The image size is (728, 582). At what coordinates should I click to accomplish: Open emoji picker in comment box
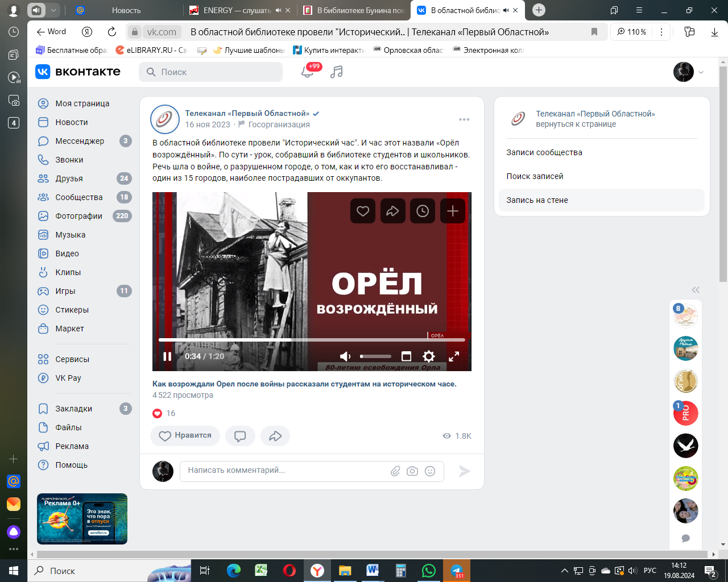tap(430, 471)
